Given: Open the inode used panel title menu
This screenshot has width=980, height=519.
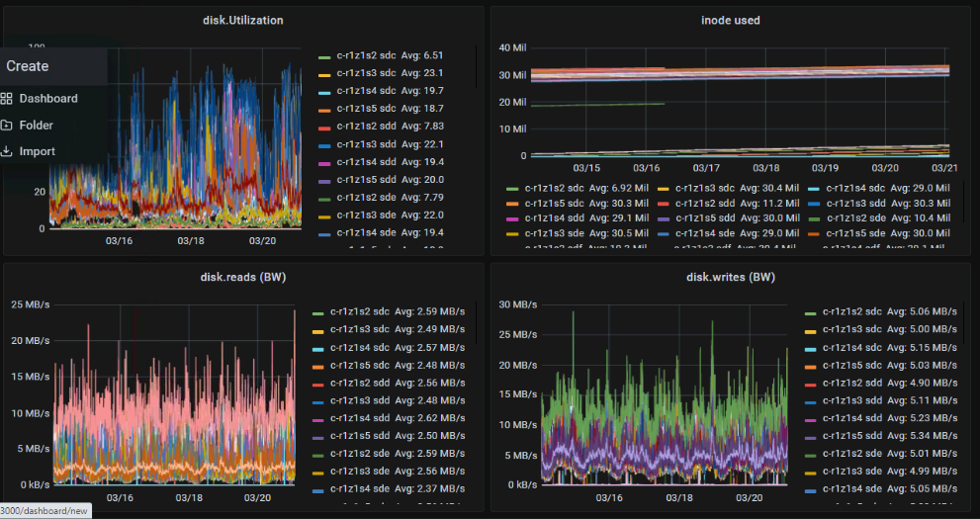Looking at the screenshot, I should point(730,20).
